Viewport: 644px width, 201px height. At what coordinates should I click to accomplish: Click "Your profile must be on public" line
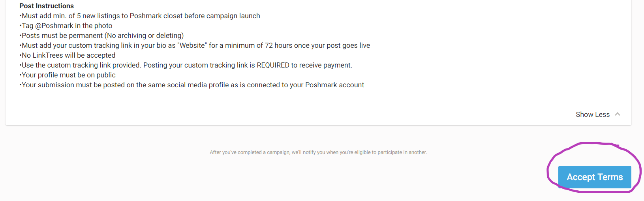click(68, 75)
